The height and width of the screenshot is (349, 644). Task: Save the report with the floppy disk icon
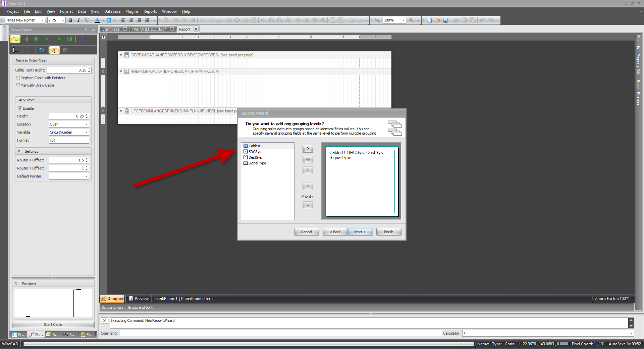point(446,20)
